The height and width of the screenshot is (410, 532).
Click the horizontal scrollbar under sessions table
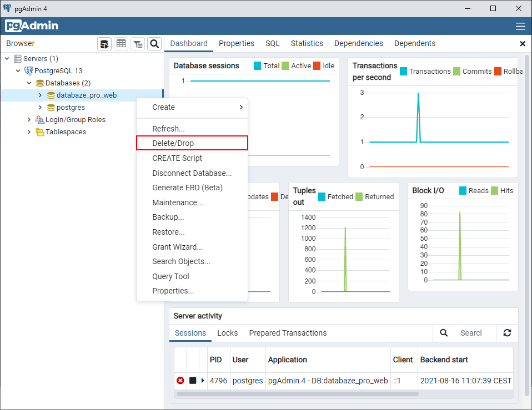tap(297, 394)
